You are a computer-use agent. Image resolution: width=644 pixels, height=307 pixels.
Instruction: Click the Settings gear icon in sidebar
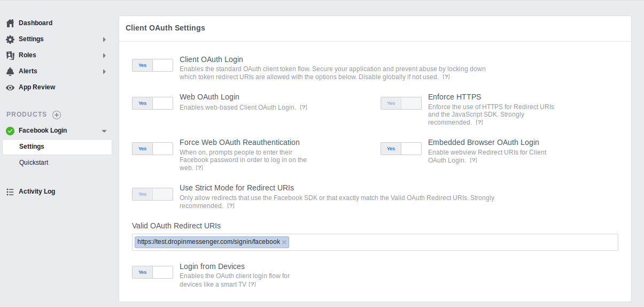click(10, 39)
